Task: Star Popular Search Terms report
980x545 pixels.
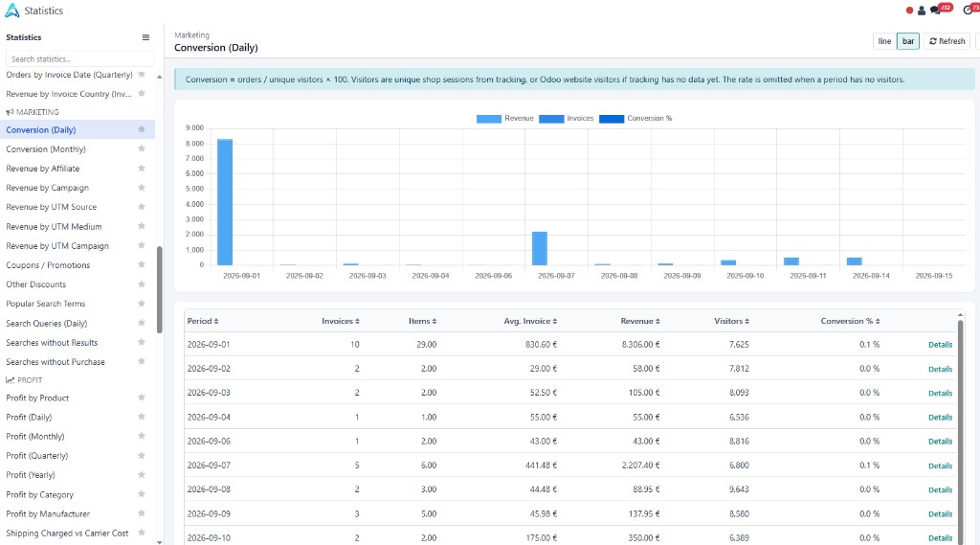Action: click(x=142, y=304)
